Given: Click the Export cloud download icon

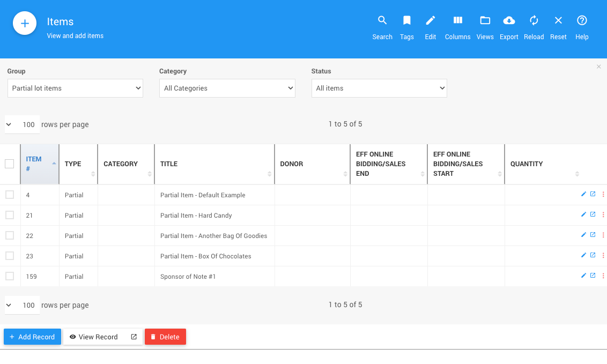Looking at the screenshot, I should [x=509, y=21].
